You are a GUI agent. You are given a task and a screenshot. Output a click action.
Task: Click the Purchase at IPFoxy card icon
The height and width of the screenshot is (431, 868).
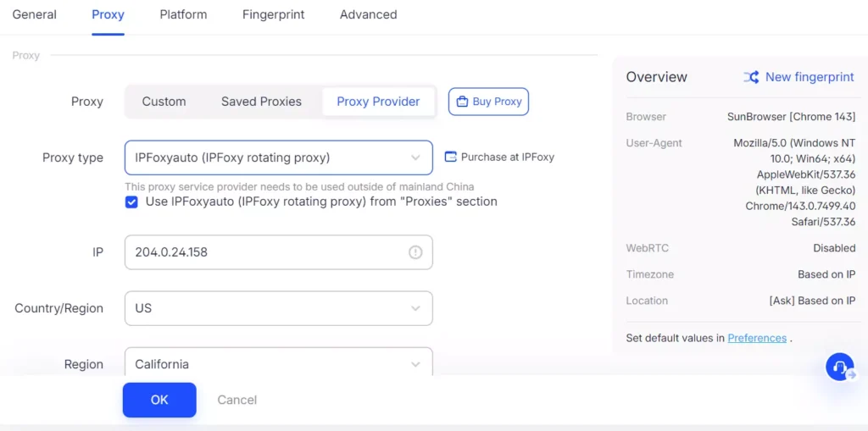451,157
